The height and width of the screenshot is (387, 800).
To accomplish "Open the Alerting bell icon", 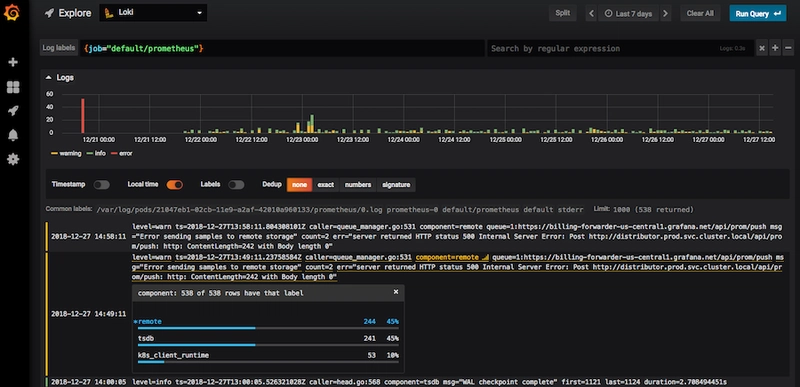I will [13, 135].
